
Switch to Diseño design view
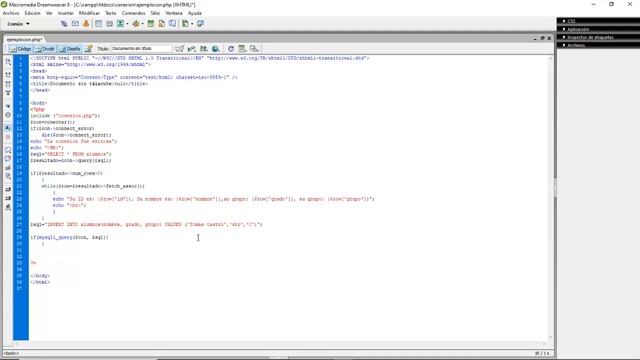[x=70, y=49]
